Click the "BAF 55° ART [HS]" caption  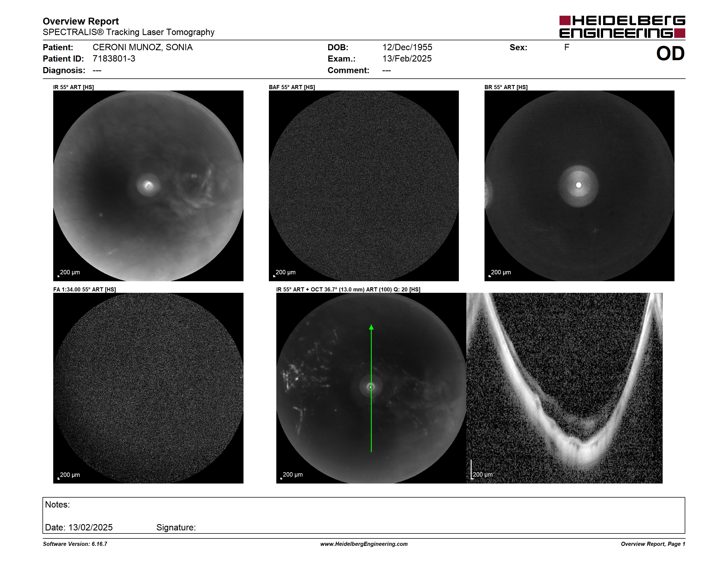(x=292, y=87)
